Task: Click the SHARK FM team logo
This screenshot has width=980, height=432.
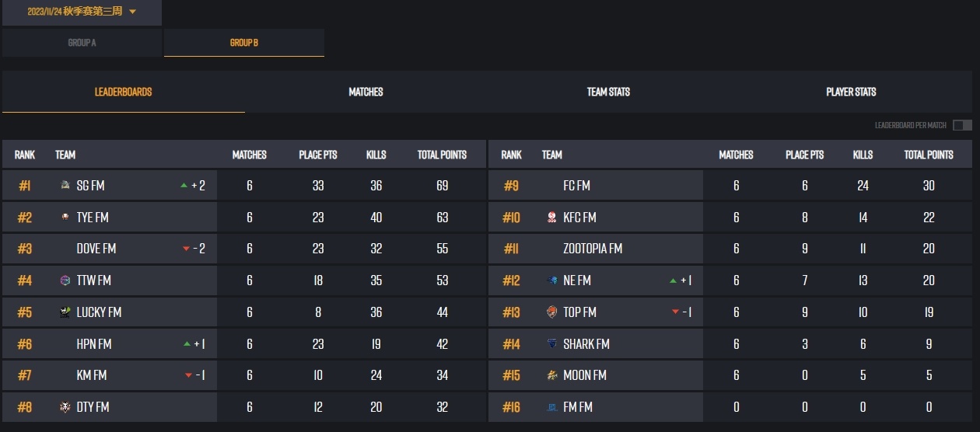Action: click(x=552, y=344)
